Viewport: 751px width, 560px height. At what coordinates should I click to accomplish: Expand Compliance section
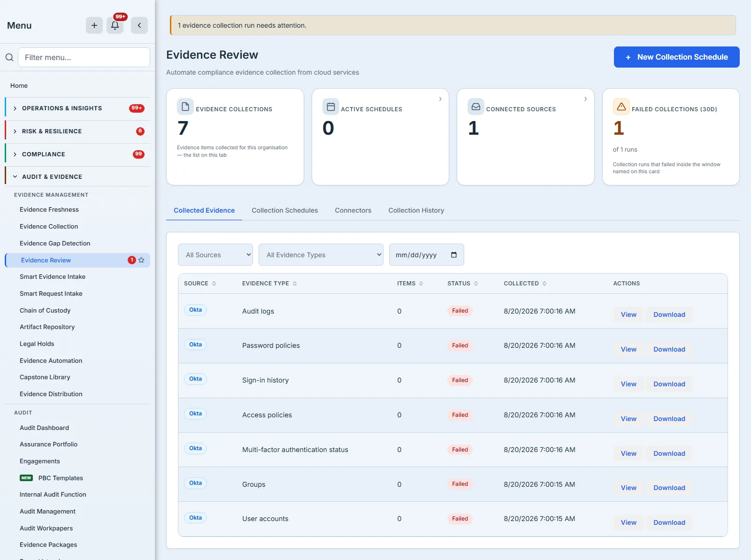(78, 154)
